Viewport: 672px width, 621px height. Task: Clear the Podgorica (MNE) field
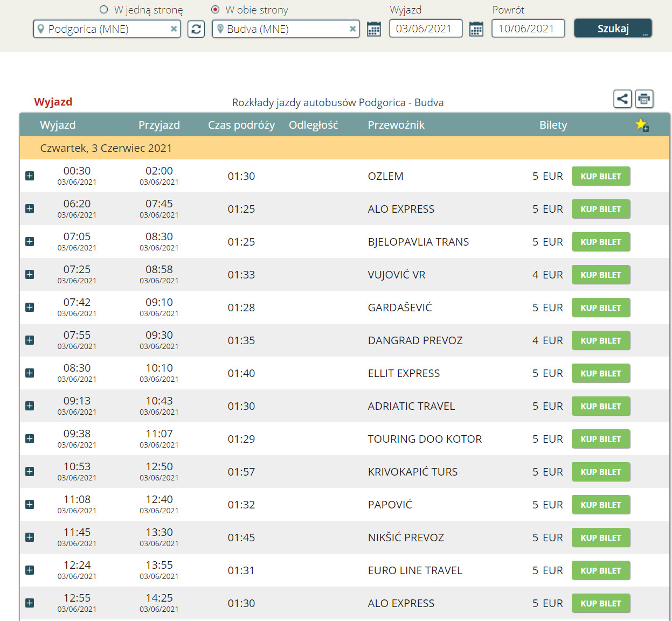pyautogui.click(x=174, y=29)
